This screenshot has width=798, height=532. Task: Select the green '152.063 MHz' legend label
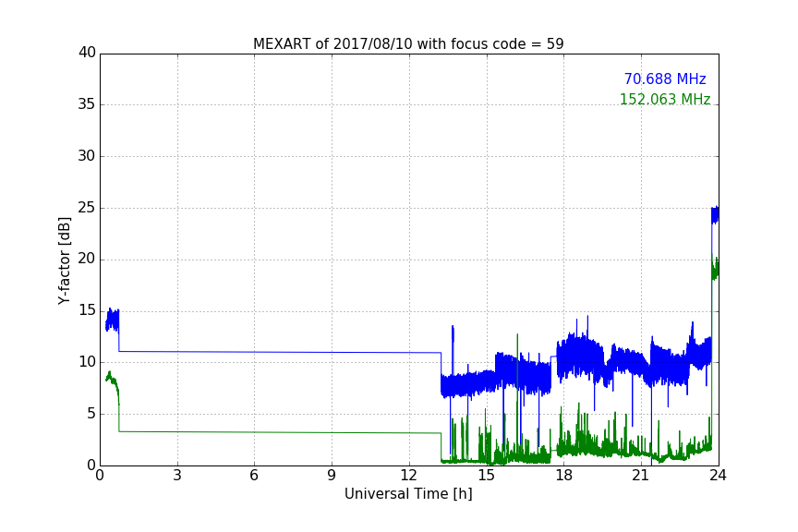(665, 99)
